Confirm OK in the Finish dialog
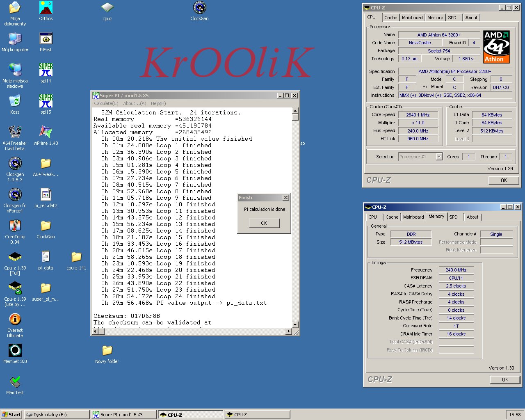The image size is (525, 420). point(264,223)
